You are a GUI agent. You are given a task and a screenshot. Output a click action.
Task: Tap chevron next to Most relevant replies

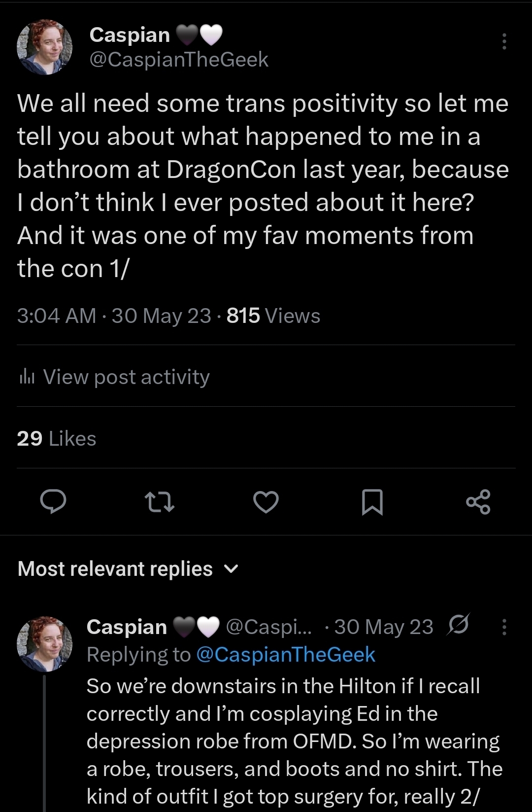click(231, 569)
